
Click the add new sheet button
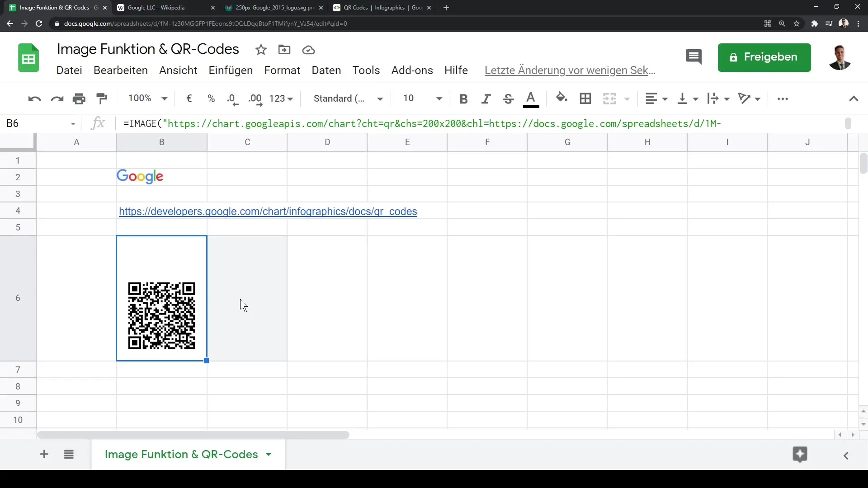click(43, 454)
